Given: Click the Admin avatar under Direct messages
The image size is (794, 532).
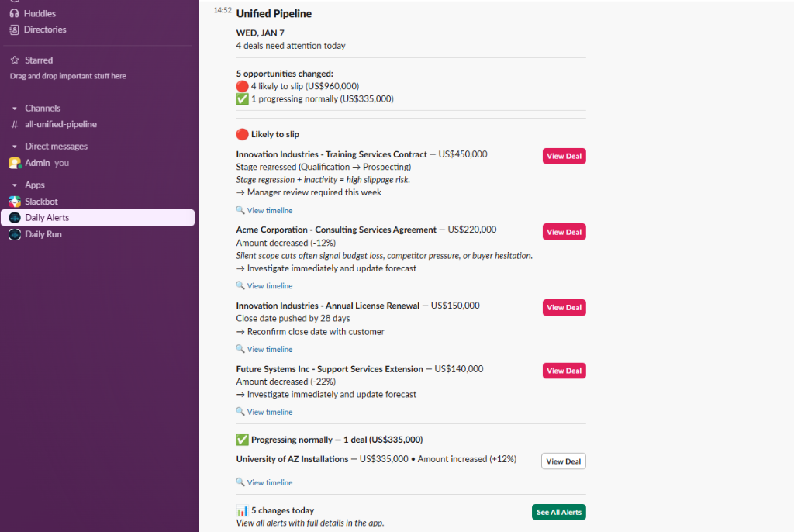Looking at the screenshot, I should click(x=14, y=163).
